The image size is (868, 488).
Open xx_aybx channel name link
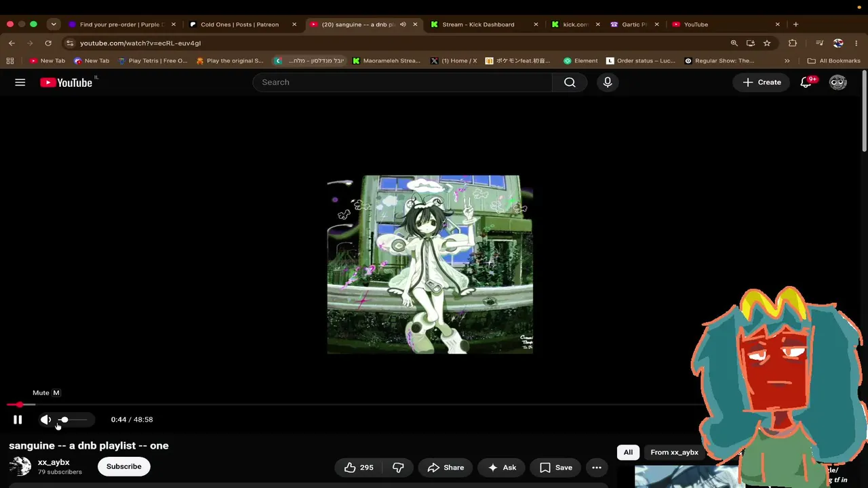(54, 462)
